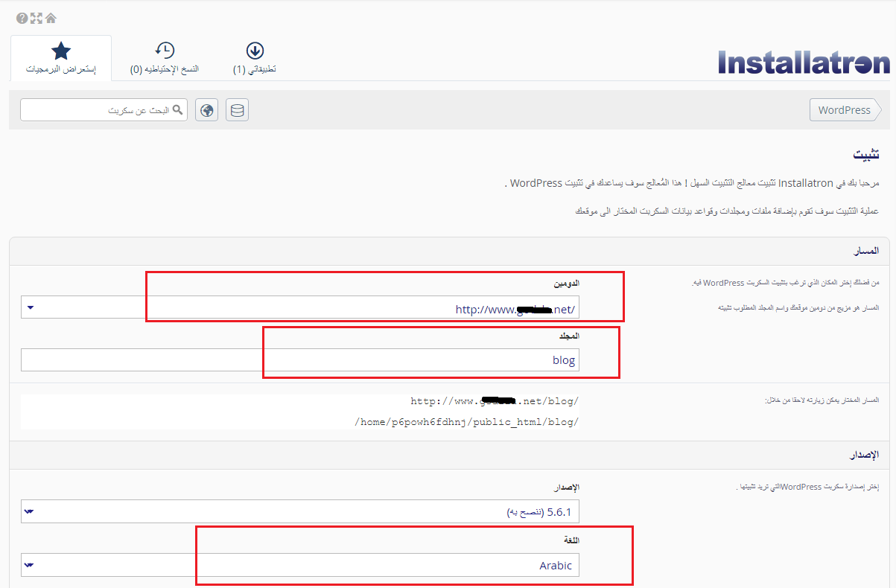
Task: Open the backups (0) tab
Action: click(x=165, y=58)
